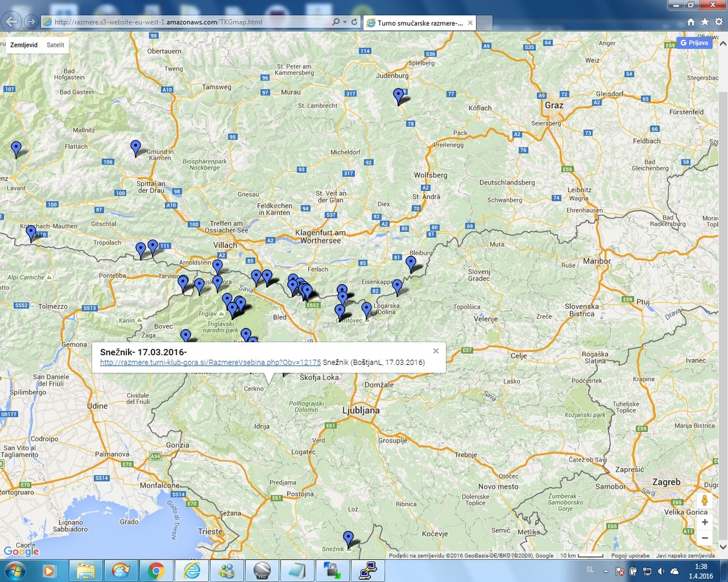Screen dimensions: 728x582
Task: Open the address bar search dropdown
Action: 336,22
